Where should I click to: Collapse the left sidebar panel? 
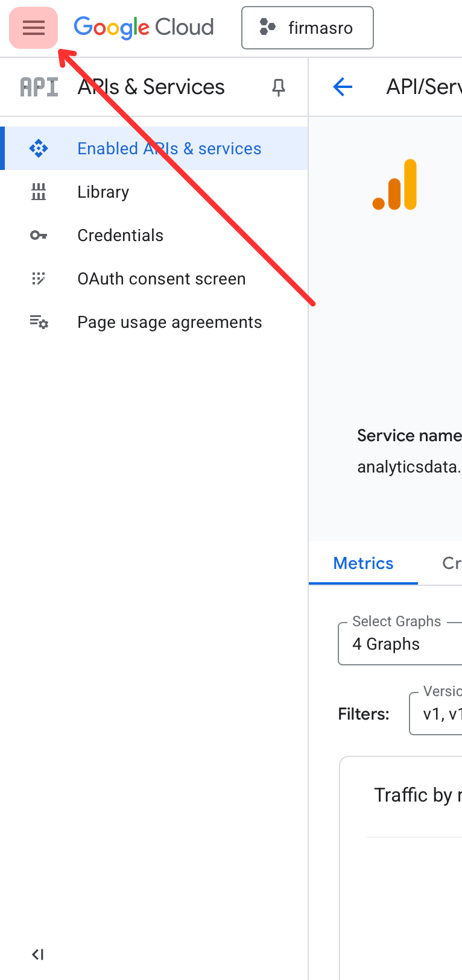(x=38, y=954)
